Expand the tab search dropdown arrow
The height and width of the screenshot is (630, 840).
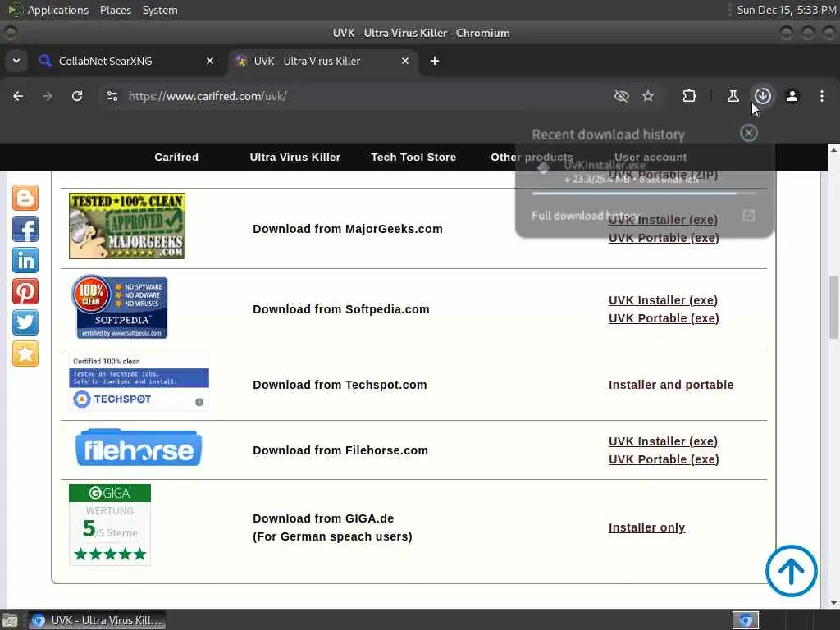[x=16, y=61]
